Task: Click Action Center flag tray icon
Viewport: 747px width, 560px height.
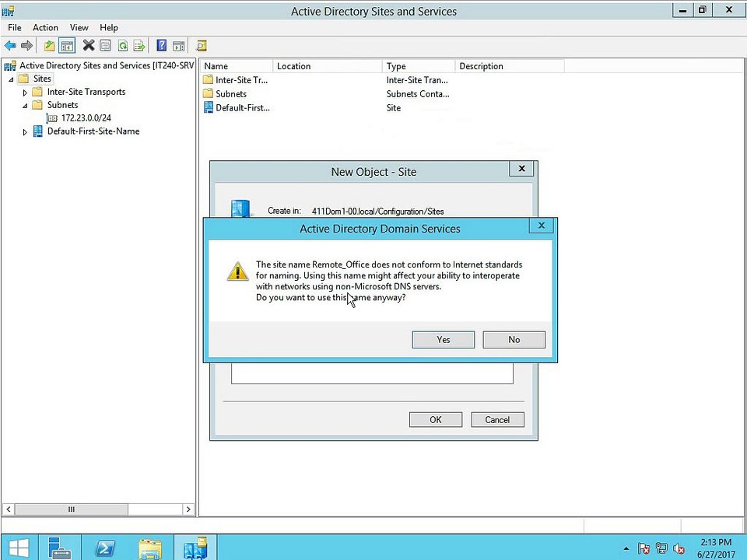Action: tap(644, 548)
